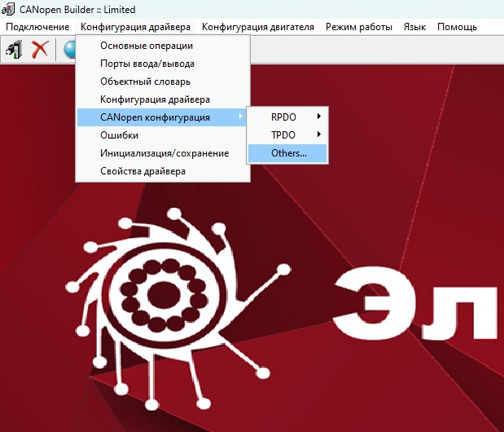Choose Конфигурация драйвера entry in dropdown list
504x432 pixels.
tap(163, 99)
